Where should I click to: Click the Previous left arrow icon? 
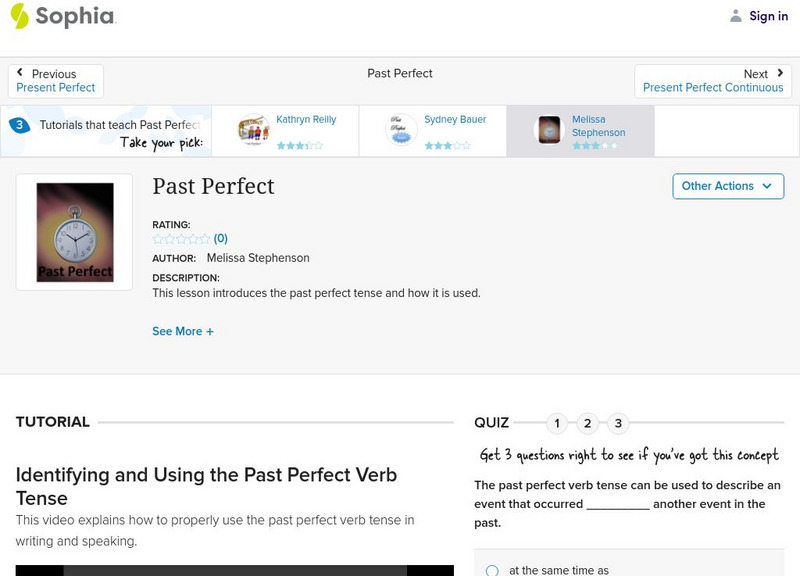click(21, 73)
